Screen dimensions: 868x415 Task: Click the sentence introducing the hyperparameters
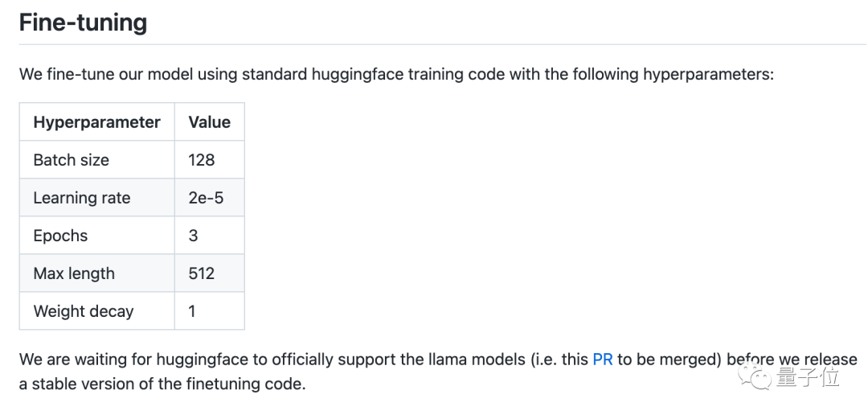pos(395,75)
